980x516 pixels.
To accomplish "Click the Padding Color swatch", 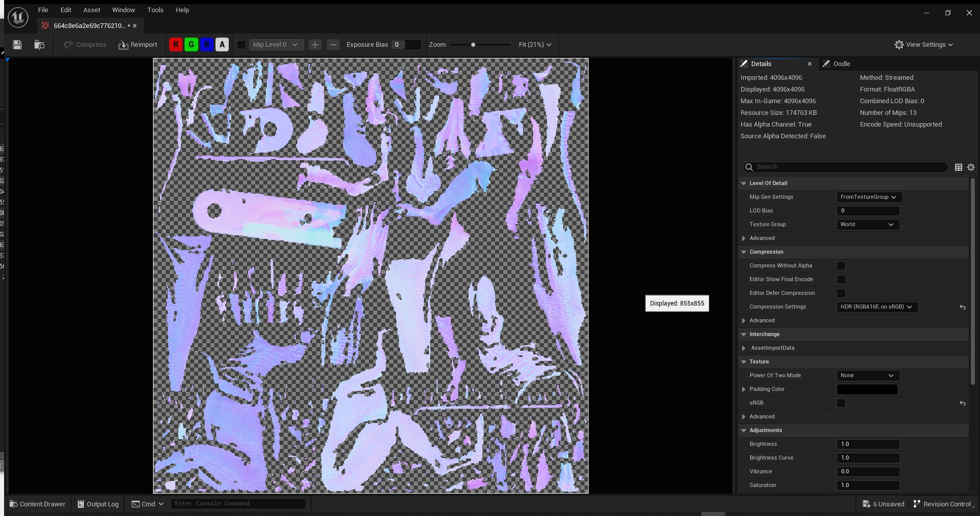I will click(867, 389).
